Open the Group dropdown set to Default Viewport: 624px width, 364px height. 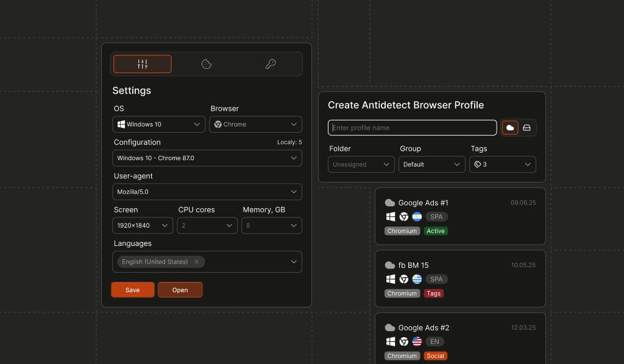coord(431,164)
